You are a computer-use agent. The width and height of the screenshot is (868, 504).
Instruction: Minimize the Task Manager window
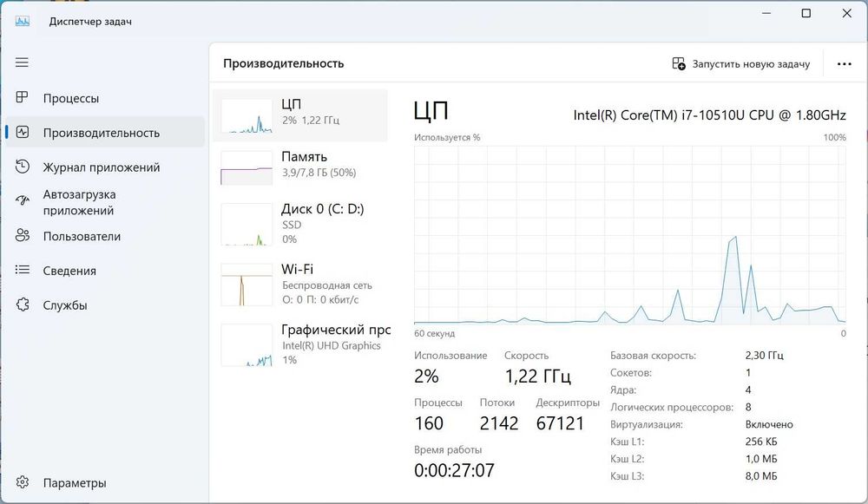pos(766,13)
